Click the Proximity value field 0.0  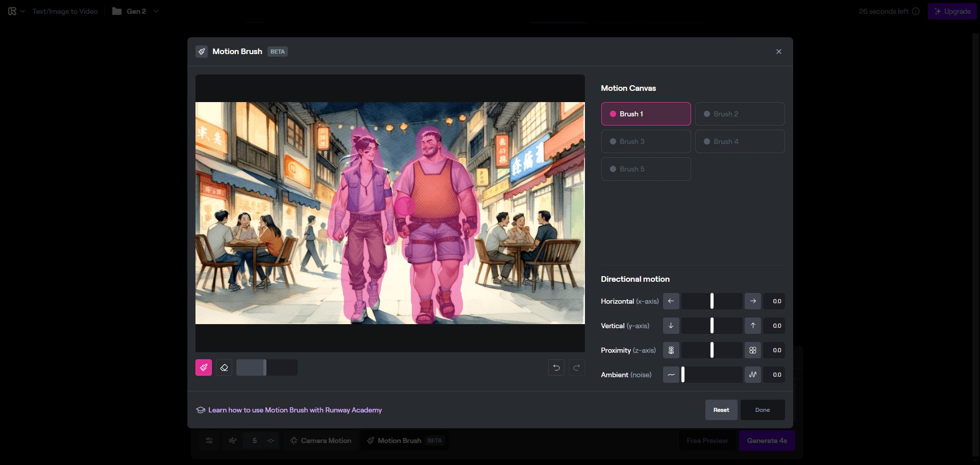click(774, 350)
